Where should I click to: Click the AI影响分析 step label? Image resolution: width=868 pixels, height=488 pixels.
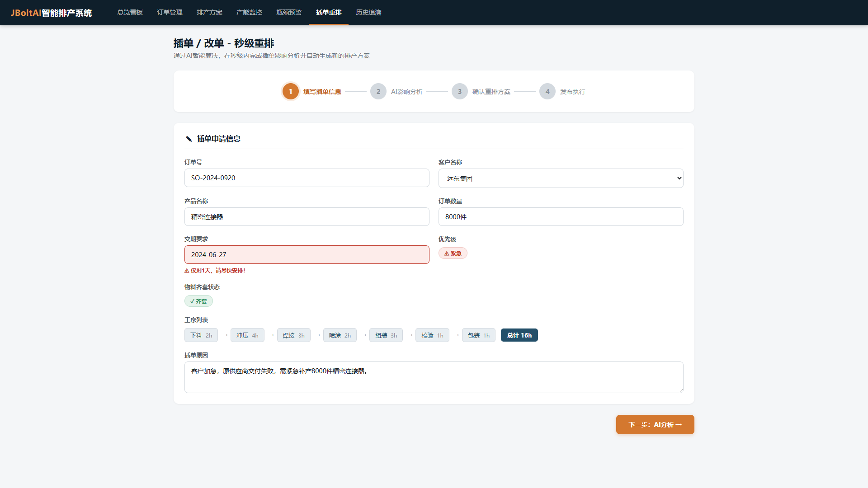point(407,92)
